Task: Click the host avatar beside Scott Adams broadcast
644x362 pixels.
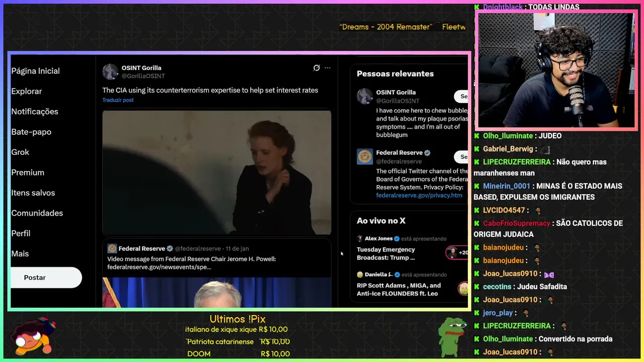Action: click(x=463, y=288)
